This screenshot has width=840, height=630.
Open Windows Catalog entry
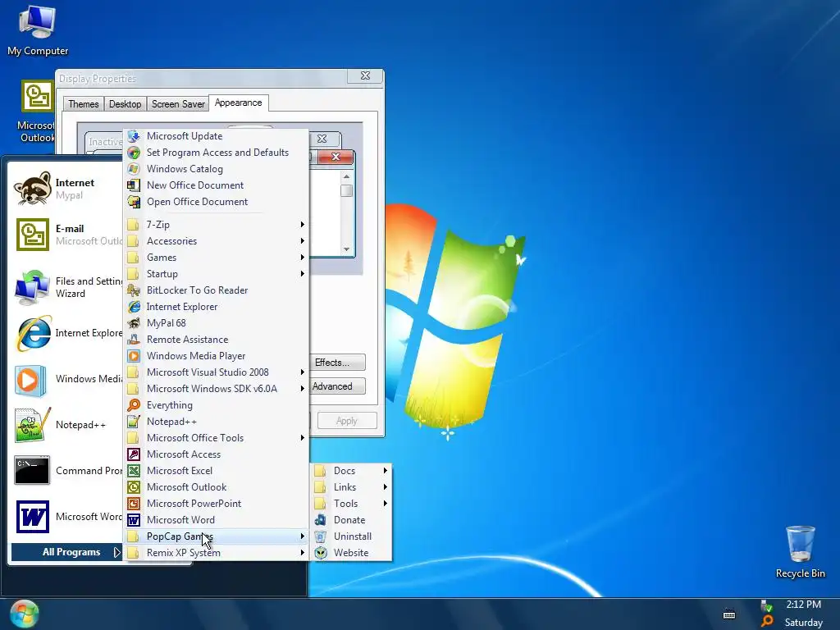(x=217, y=169)
